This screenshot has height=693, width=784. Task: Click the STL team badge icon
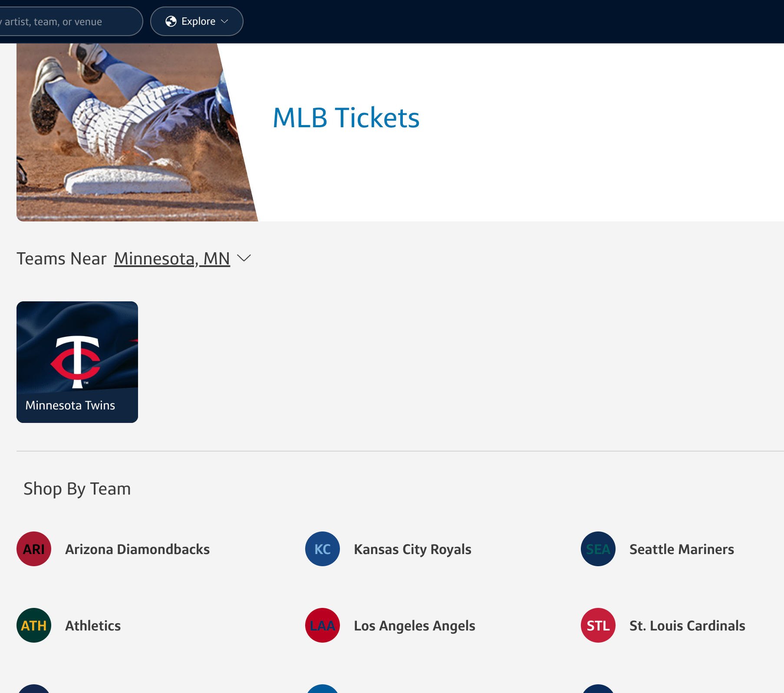(x=598, y=625)
